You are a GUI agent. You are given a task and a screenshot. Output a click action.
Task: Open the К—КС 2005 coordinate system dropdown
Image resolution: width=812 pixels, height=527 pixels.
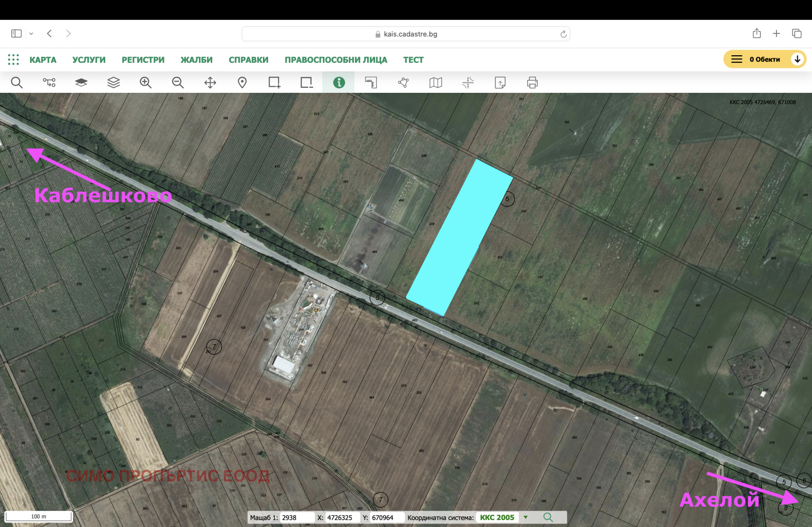[526, 517]
